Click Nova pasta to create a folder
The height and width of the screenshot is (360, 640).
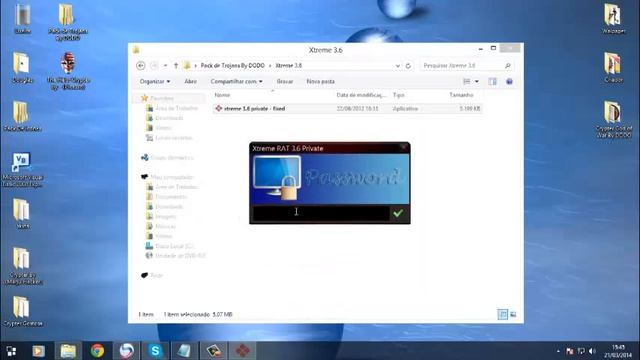coord(320,81)
